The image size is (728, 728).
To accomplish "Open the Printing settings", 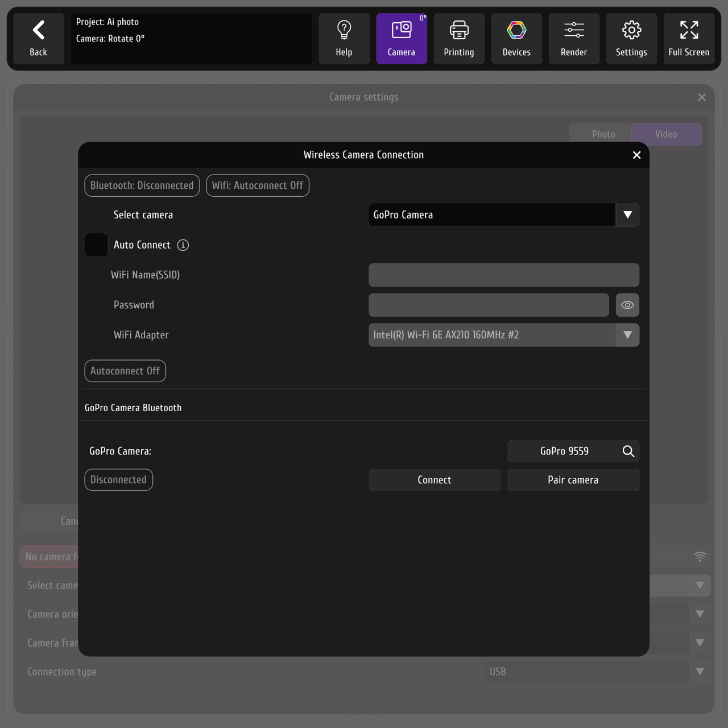I will click(459, 39).
